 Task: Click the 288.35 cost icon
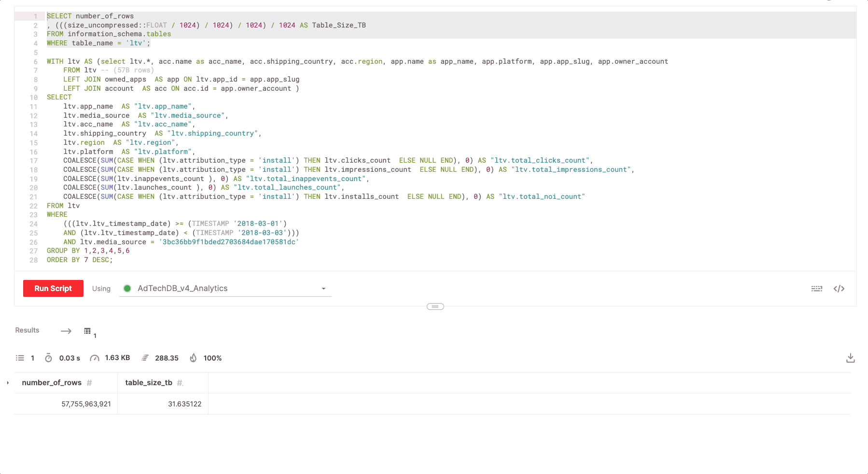pyautogui.click(x=145, y=358)
